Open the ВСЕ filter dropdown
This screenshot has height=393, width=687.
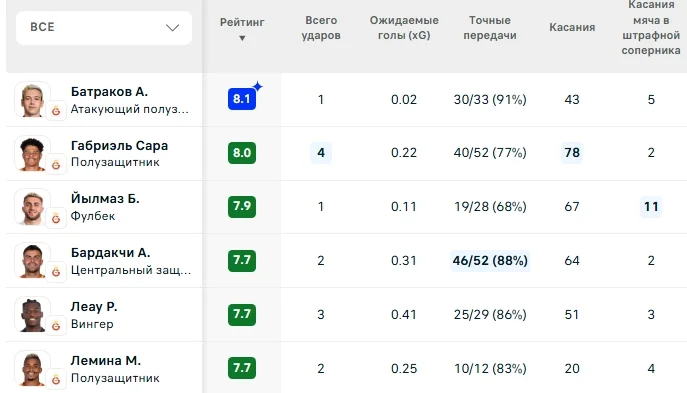tap(104, 28)
